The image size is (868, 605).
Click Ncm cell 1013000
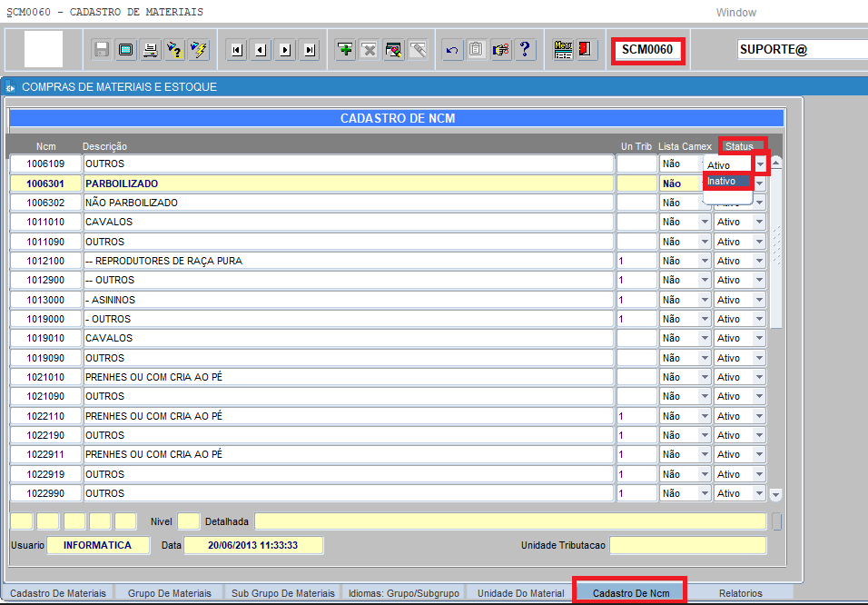tap(46, 300)
